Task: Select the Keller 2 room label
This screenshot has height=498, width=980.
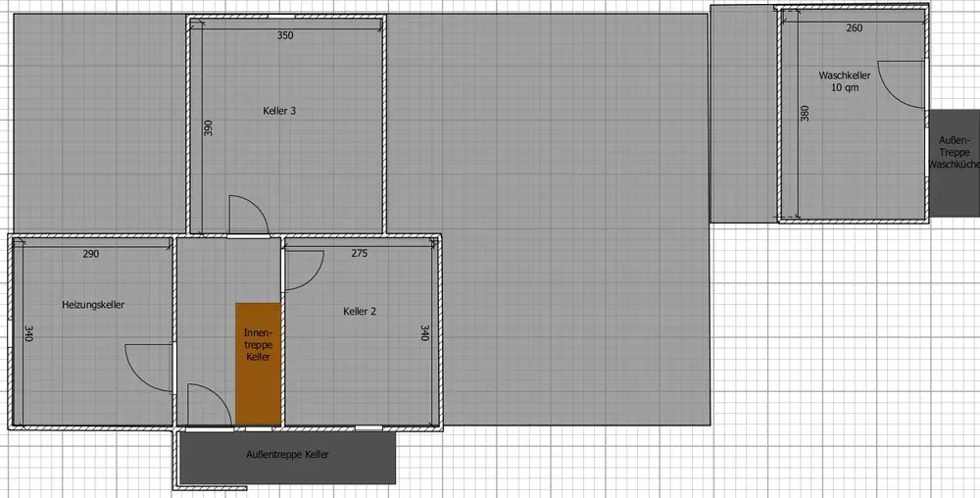Action: point(359,312)
